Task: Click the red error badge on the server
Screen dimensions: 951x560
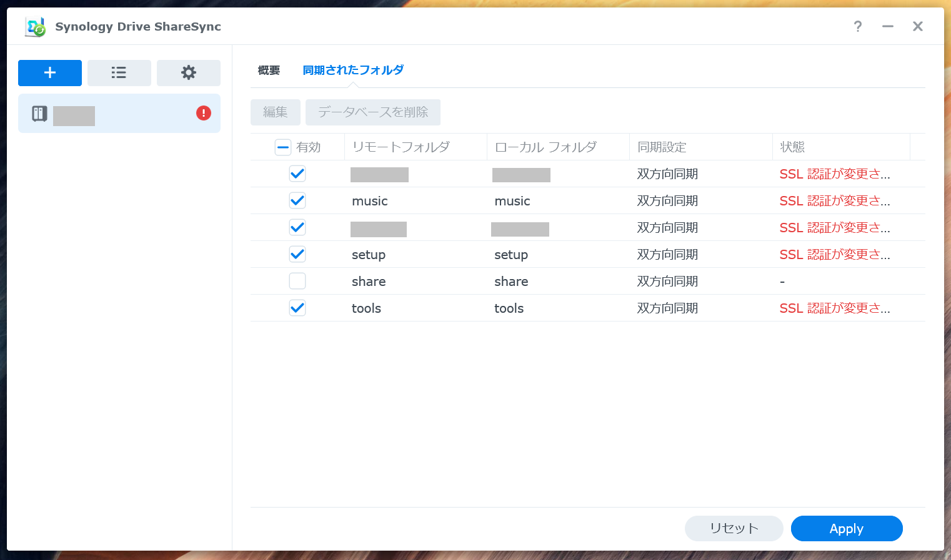Action: [x=203, y=113]
